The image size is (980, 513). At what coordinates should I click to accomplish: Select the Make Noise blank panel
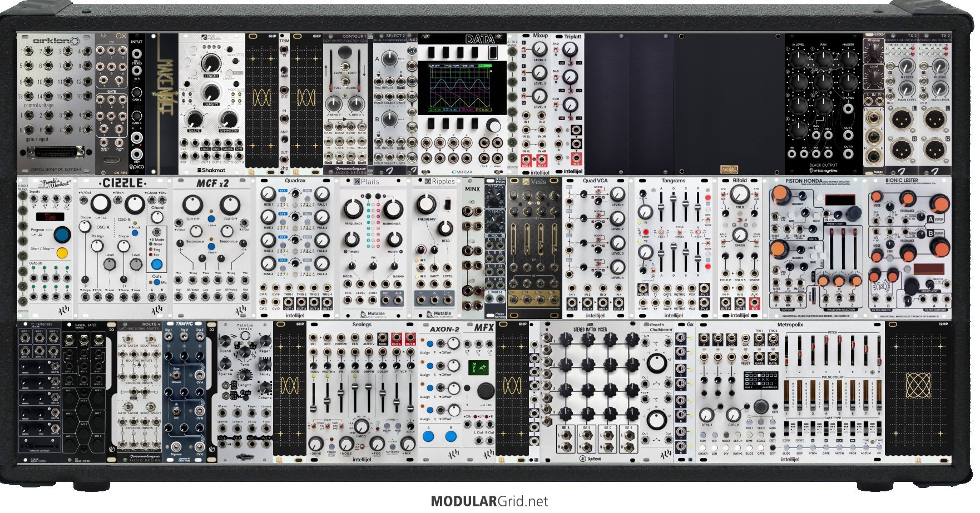click(x=161, y=104)
